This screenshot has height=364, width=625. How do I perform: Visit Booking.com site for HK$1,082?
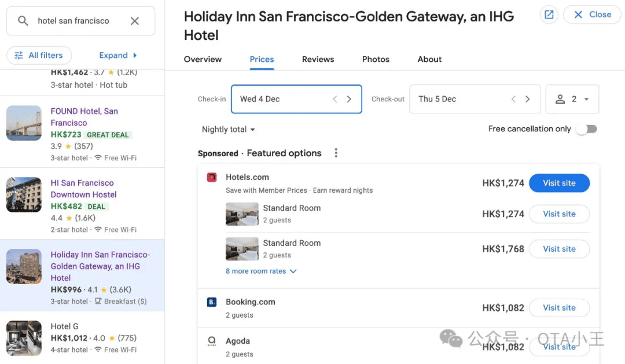click(x=559, y=308)
